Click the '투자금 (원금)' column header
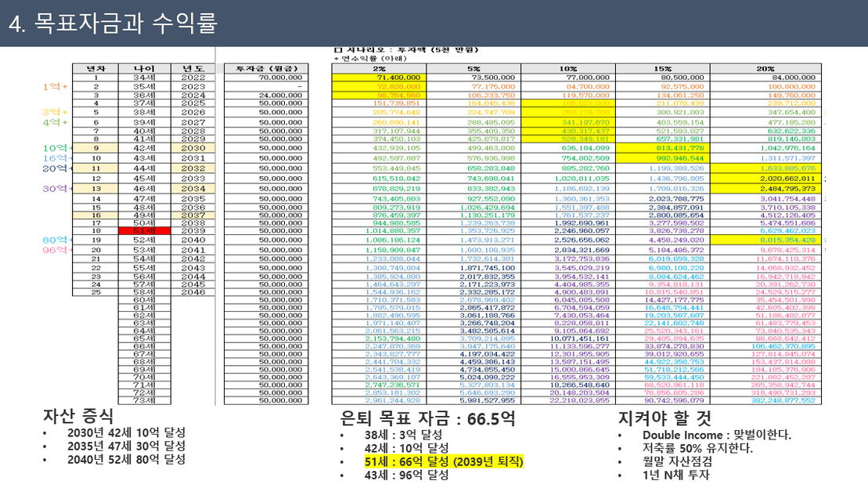 [x=266, y=69]
